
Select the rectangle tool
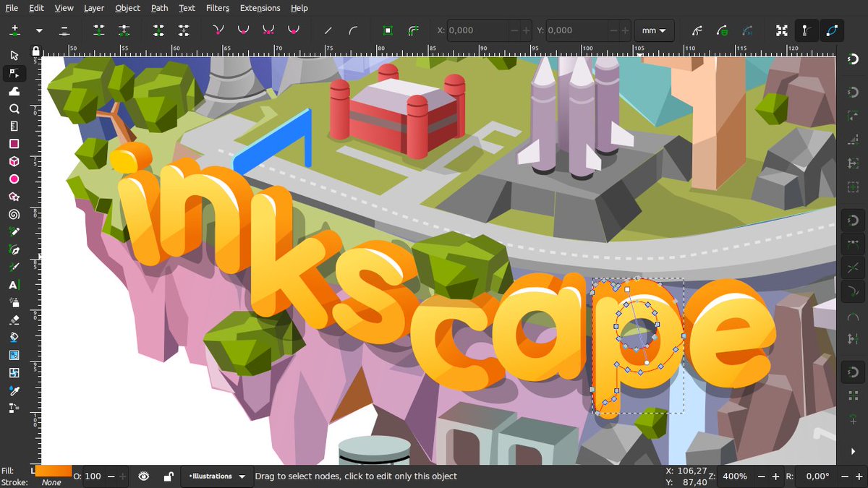click(x=14, y=144)
